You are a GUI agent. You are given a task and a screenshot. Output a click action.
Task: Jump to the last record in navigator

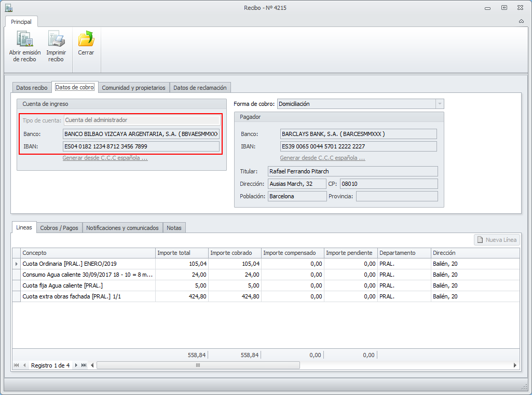pyautogui.click(x=84, y=365)
